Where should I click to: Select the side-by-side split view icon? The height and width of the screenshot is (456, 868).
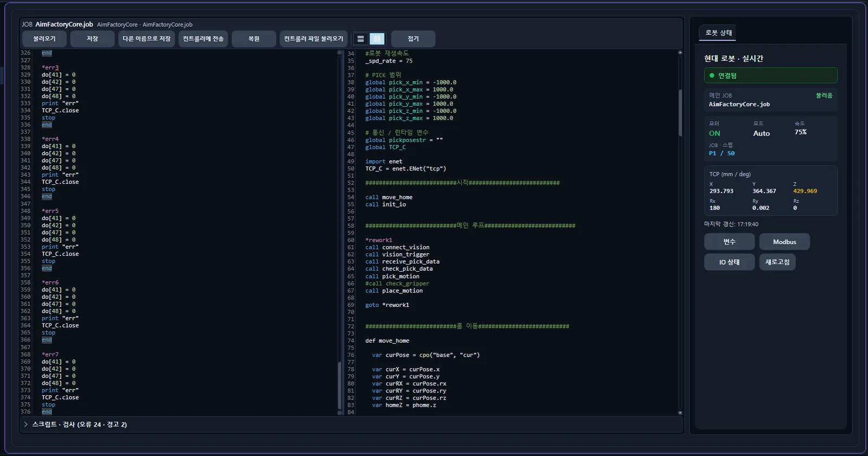click(377, 39)
